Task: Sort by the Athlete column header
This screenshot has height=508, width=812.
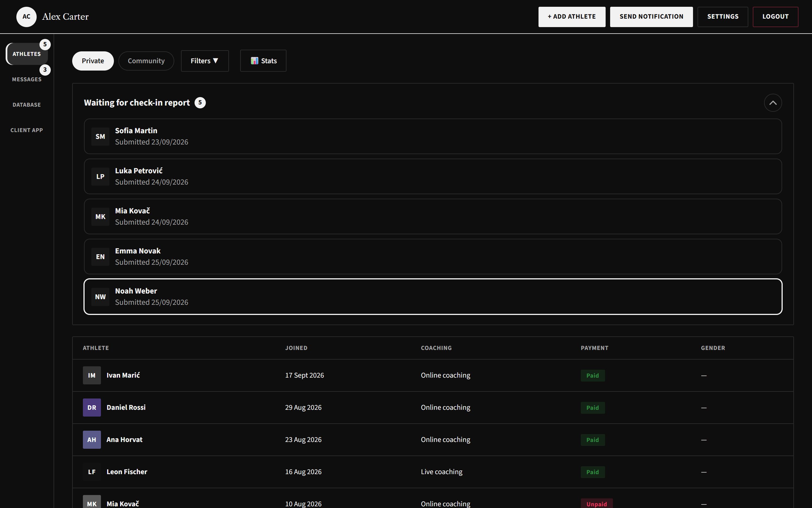Action: 96,348
